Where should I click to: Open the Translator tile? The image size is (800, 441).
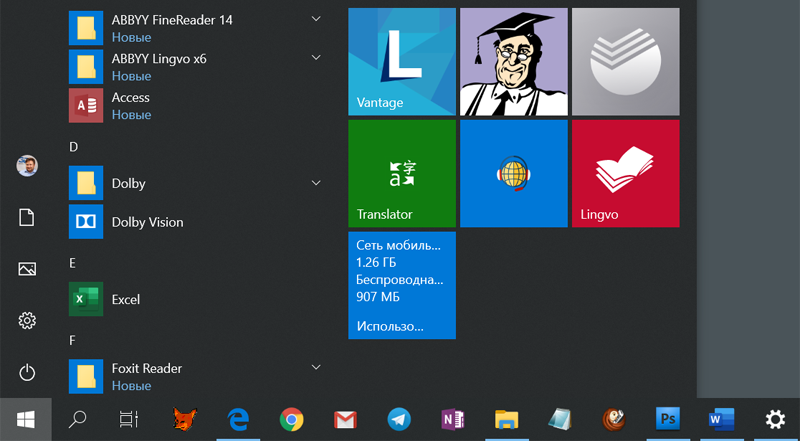[402, 173]
